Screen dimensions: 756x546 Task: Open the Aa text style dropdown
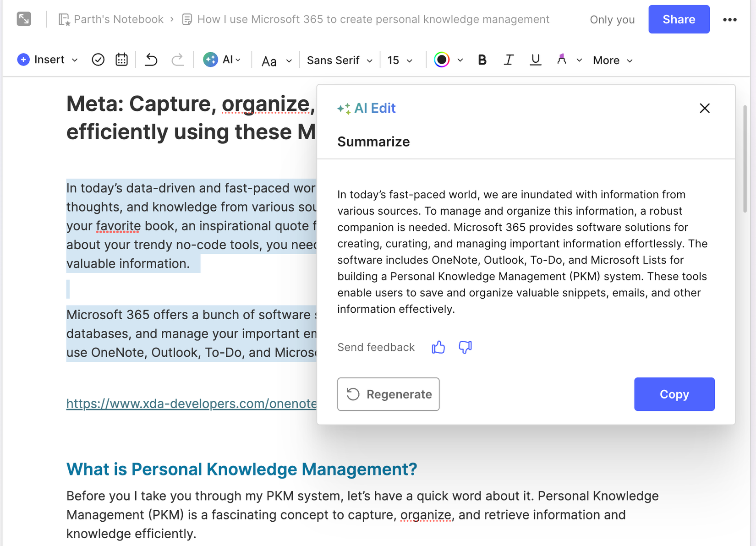click(x=276, y=60)
